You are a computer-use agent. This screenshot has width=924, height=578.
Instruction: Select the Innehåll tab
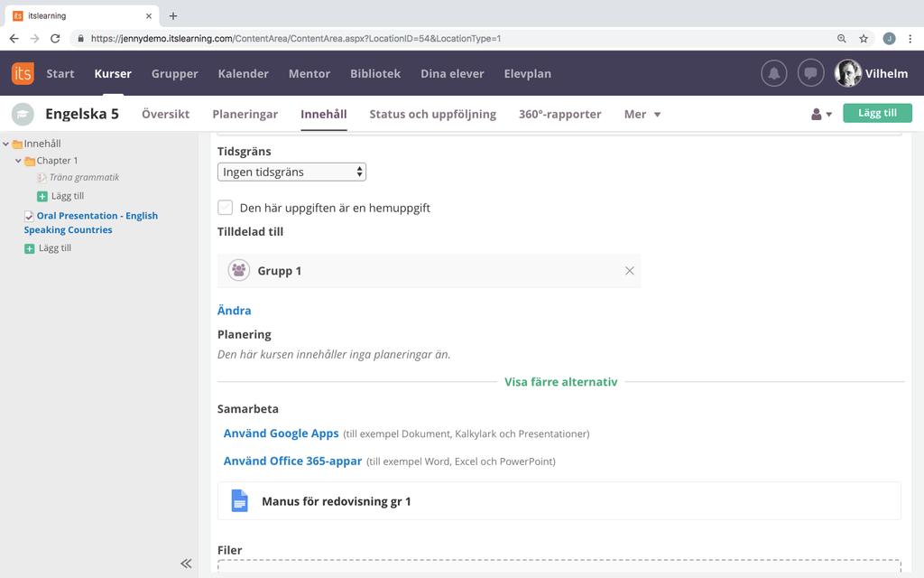tap(324, 115)
